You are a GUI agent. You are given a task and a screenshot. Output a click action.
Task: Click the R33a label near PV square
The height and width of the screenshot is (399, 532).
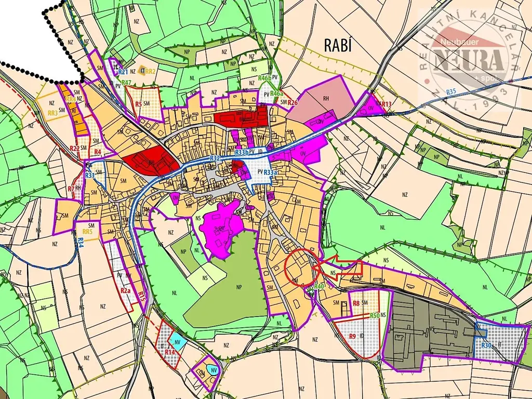270,172
